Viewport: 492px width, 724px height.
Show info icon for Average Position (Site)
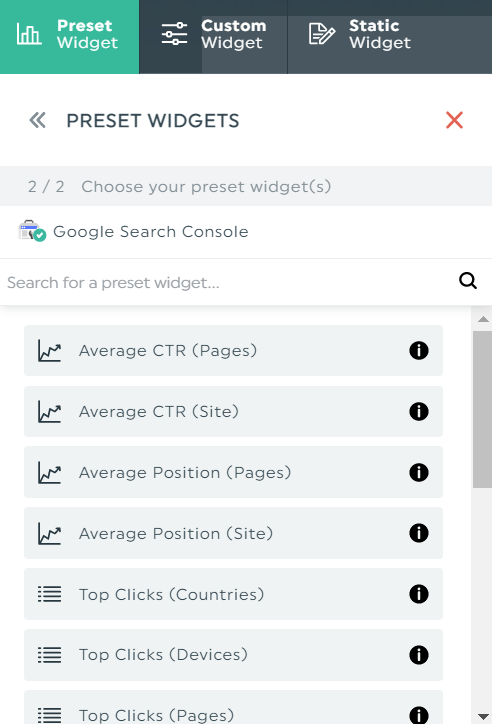tap(419, 533)
